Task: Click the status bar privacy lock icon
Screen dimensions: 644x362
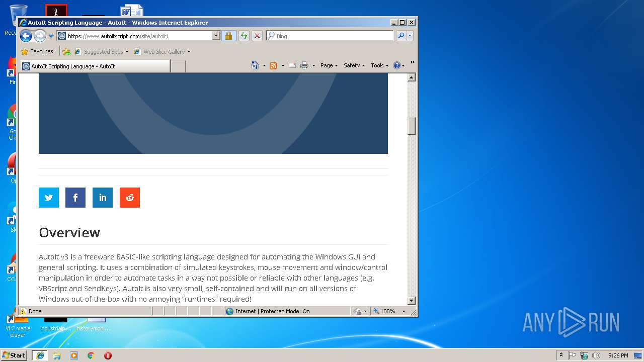Action: click(358, 311)
